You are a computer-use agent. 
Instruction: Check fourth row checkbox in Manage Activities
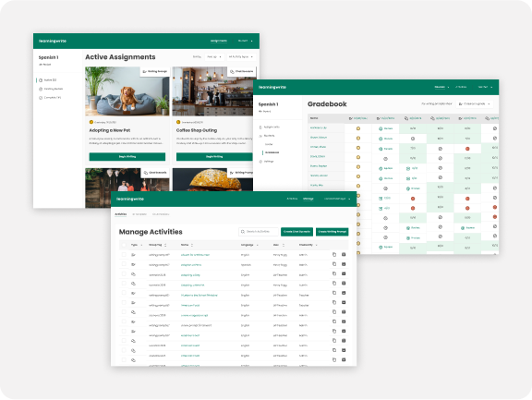[124, 283]
